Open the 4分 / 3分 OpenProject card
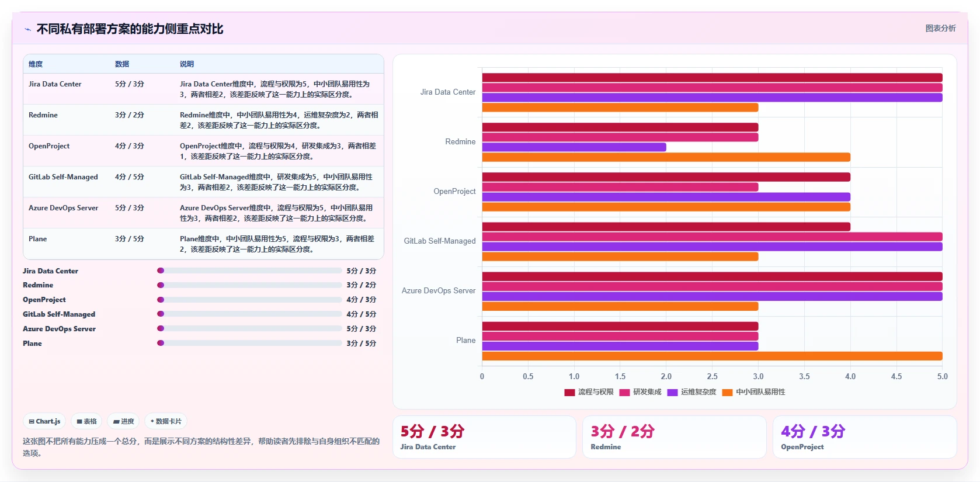Screen dimensions: 980x482 pos(865,437)
